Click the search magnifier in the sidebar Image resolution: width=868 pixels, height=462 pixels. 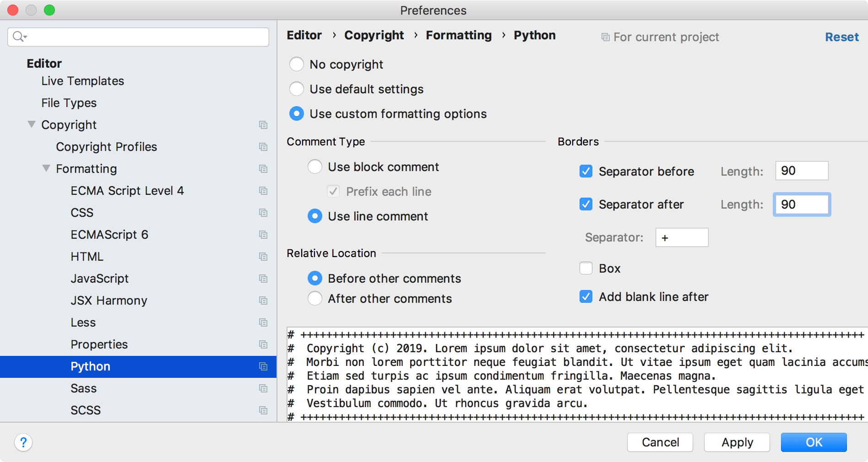pyautogui.click(x=18, y=37)
